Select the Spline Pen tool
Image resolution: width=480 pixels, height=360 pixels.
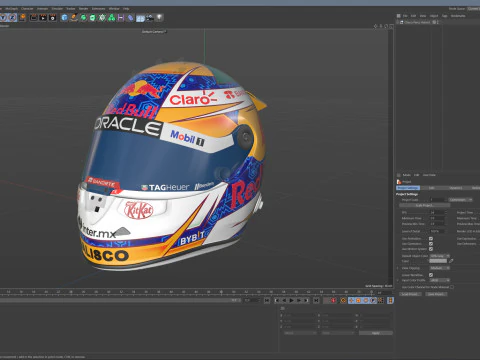[x=74, y=17]
